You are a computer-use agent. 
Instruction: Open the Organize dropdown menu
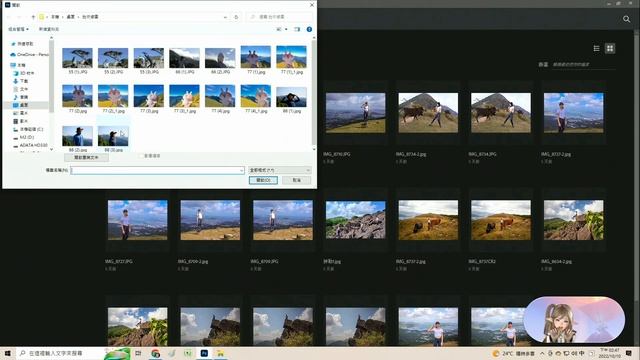coord(18,29)
